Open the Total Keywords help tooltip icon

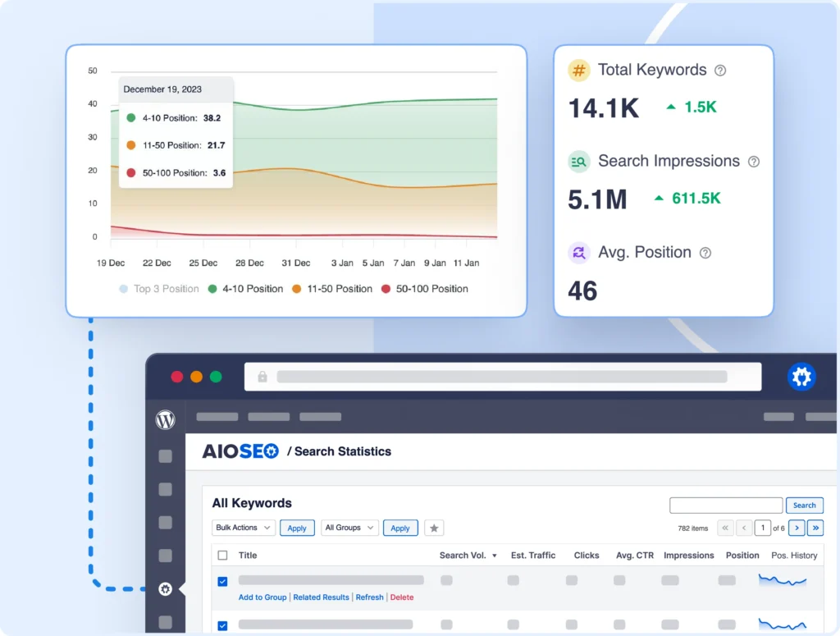(x=721, y=71)
